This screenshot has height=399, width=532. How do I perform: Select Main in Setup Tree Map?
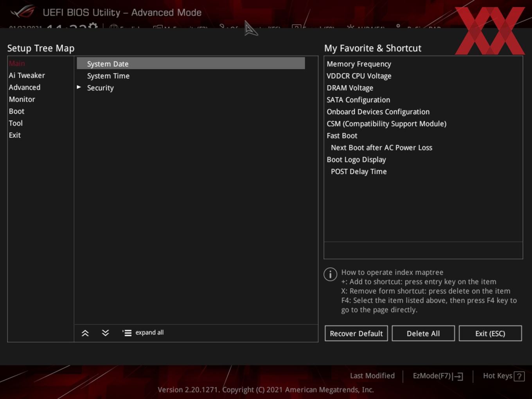point(17,63)
